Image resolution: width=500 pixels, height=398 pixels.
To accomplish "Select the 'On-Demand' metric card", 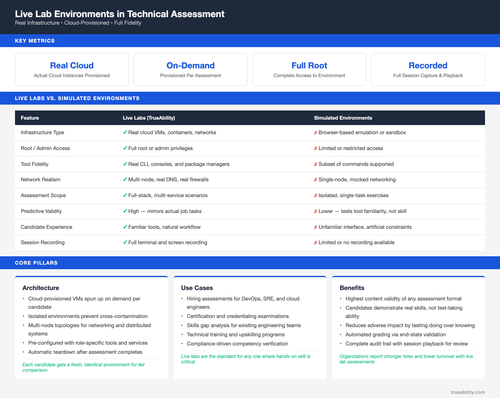I will tap(190, 69).
